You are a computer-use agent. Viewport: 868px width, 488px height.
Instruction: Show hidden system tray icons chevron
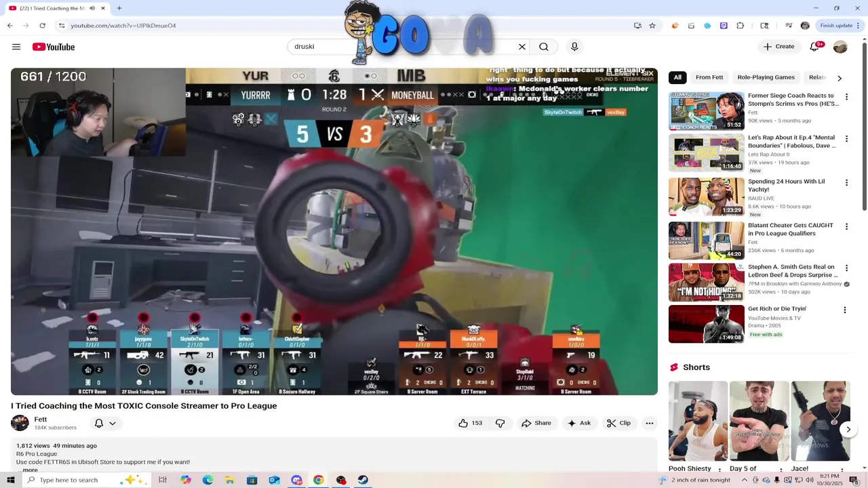pyautogui.click(x=745, y=480)
